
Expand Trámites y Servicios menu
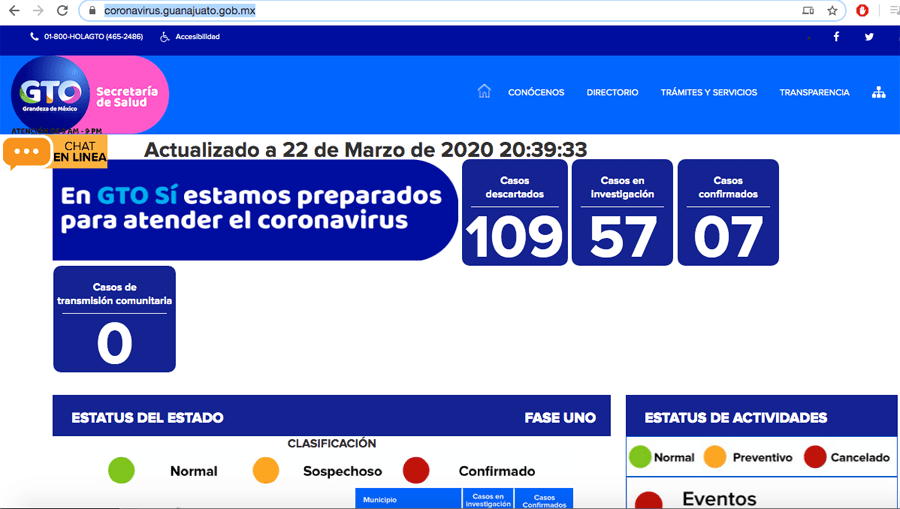[708, 93]
